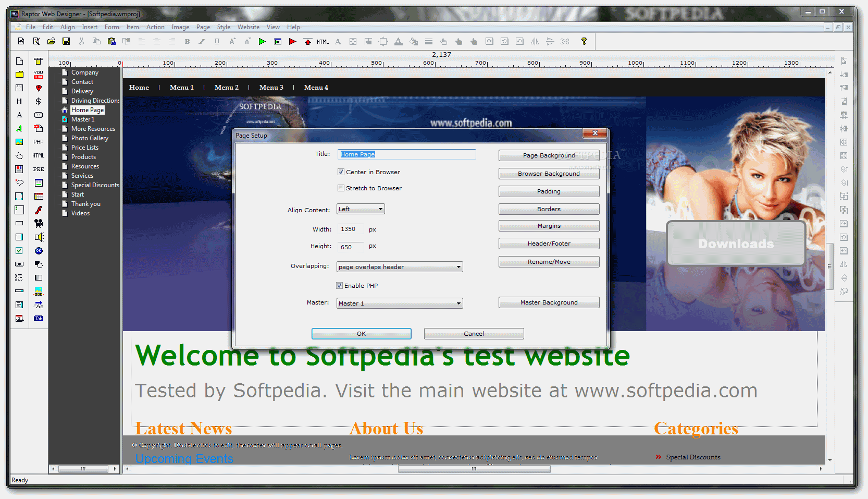Insert a PDF document element
This screenshot has width=868, height=499.
click(x=39, y=128)
